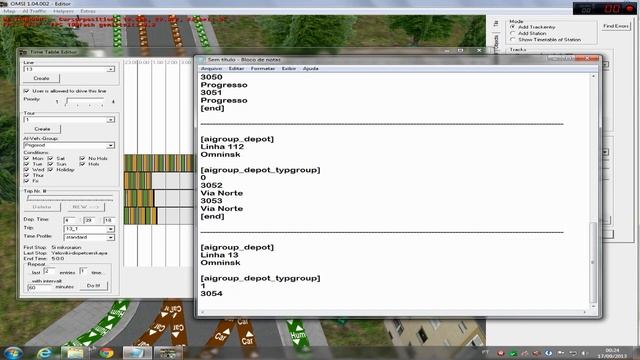Open Notepad's Ajuda menu
Image resolution: width=640 pixels, height=360 pixels.
pyautogui.click(x=311, y=69)
